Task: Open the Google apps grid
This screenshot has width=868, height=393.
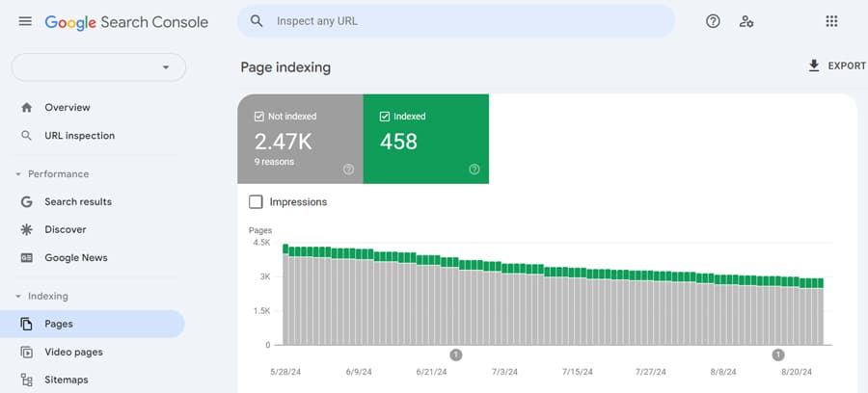Action: click(831, 21)
